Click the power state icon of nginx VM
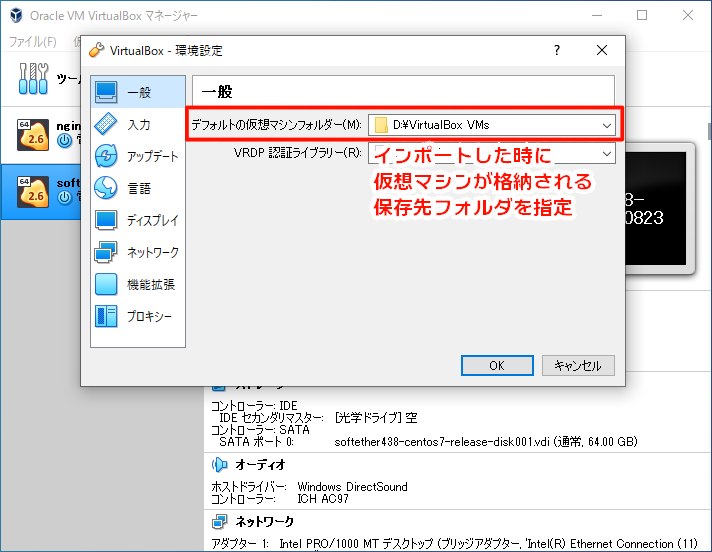The image size is (712, 552). coord(64,141)
